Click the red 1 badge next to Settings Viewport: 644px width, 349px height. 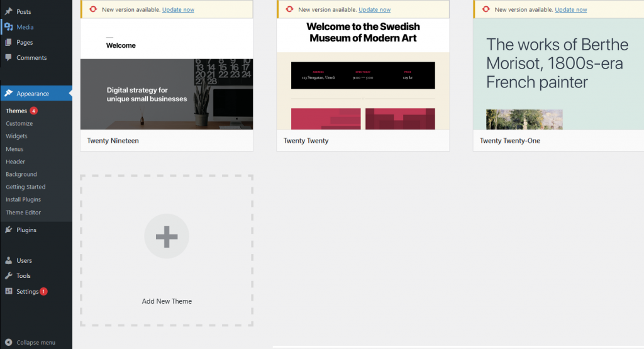click(43, 291)
